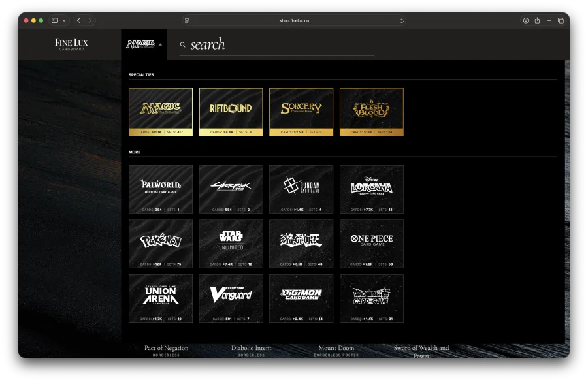Click the shop.finelux.co address bar
588x382 pixels.
point(294,21)
